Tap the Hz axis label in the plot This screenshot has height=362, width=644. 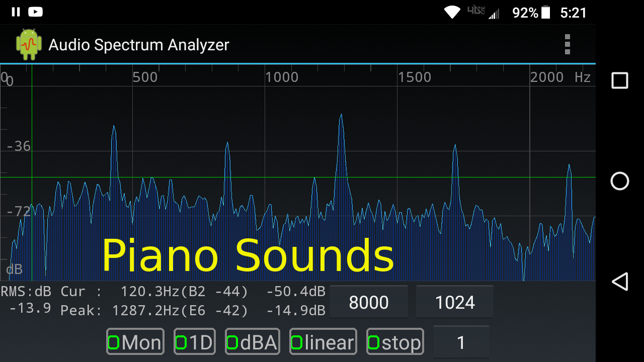583,77
